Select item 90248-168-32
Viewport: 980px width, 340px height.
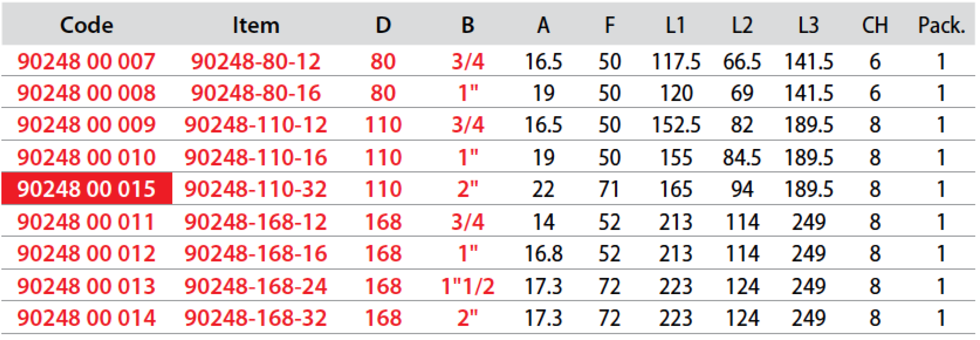tap(256, 318)
